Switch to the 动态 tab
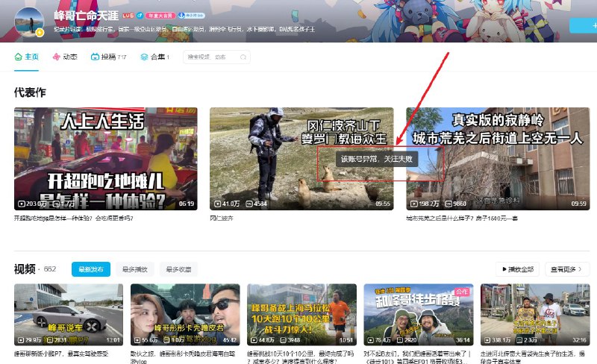This screenshot has height=364, width=597. coord(65,57)
